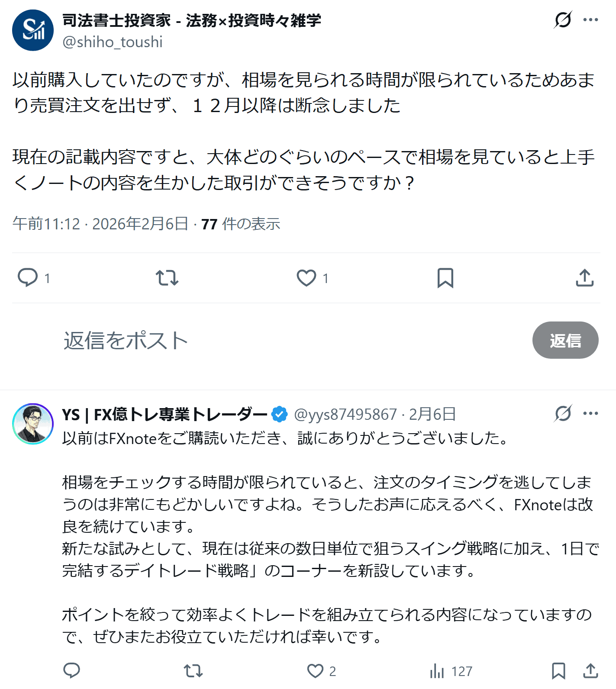Open the @shiho_toushi handle link
This screenshot has width=616, height=689.
coord(113,42)
